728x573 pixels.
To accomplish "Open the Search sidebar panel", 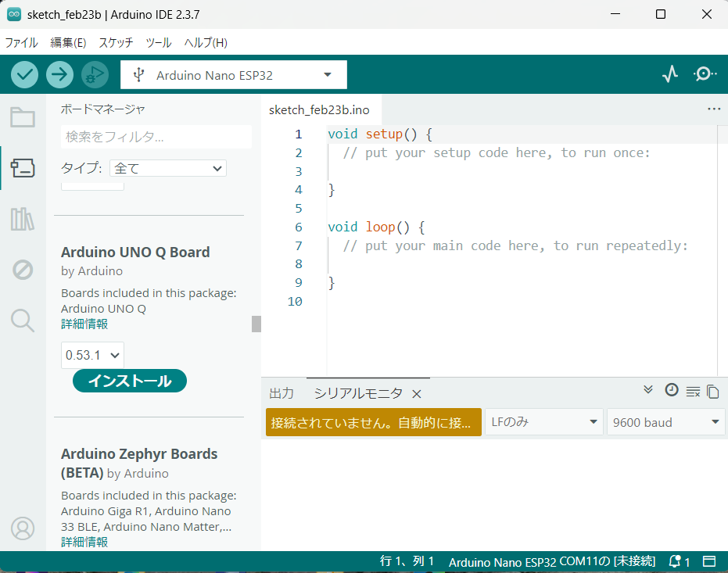I will (x=23, y=320).
